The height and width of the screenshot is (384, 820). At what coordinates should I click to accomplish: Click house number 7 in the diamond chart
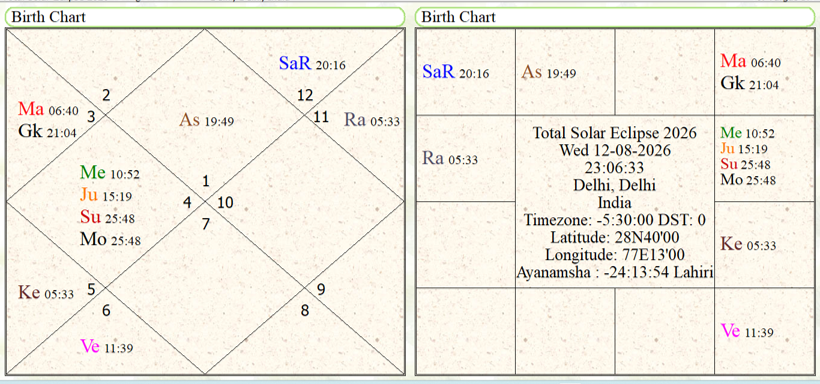[x=206, y=224]
